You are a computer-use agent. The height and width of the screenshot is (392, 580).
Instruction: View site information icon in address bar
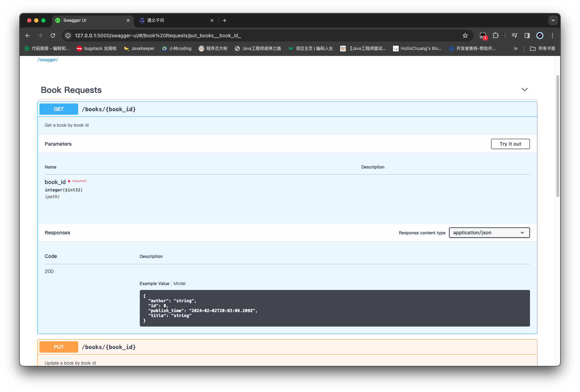pyautogui.click(x=68, y=36)
